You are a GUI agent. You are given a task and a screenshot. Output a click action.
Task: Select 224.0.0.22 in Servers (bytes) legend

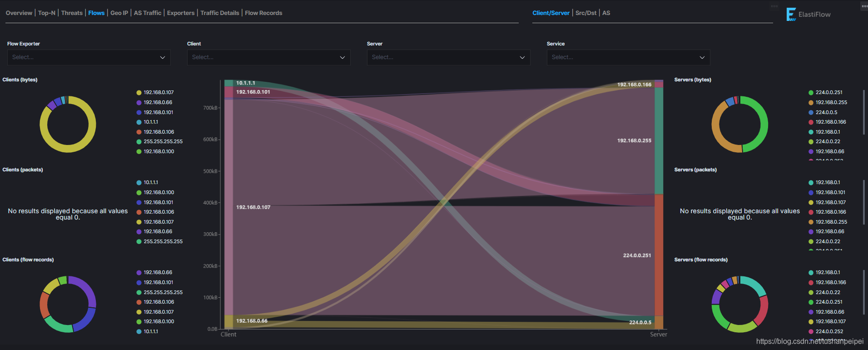point(824,142)
